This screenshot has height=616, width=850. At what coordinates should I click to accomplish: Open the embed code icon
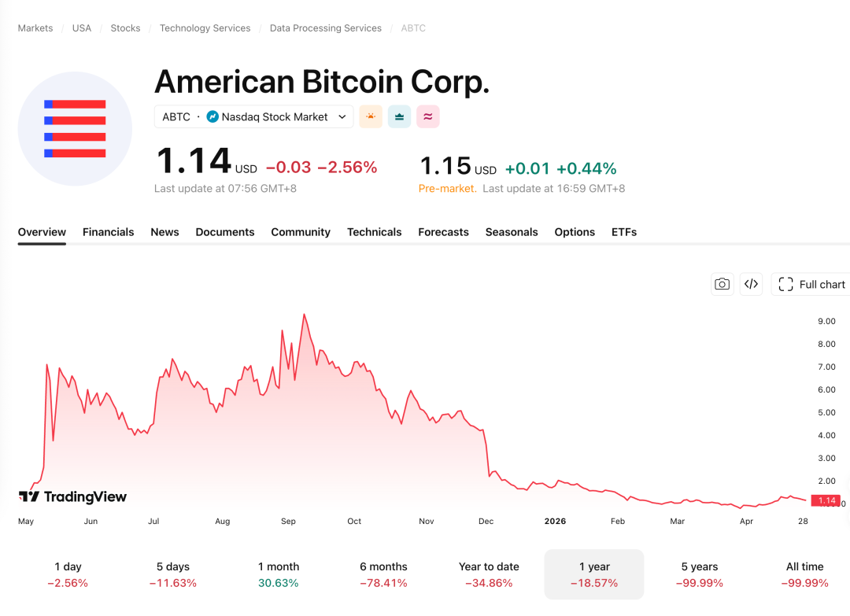tap(751, 284)
